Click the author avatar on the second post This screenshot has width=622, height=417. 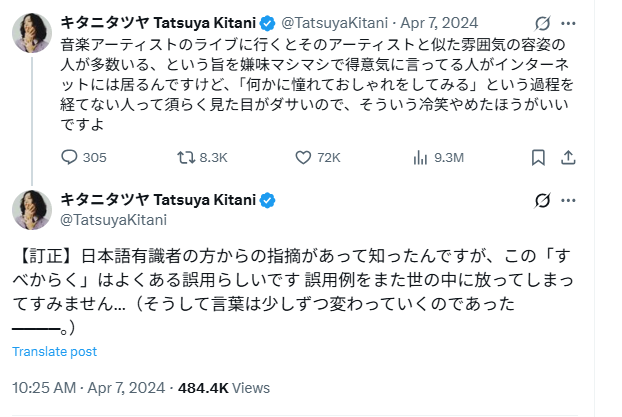[32, 209]
